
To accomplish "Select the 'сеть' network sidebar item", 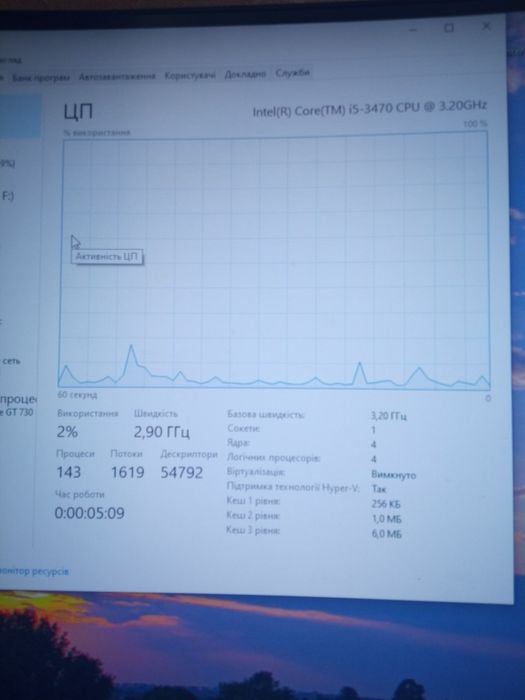I will click(x=11, y=361).
